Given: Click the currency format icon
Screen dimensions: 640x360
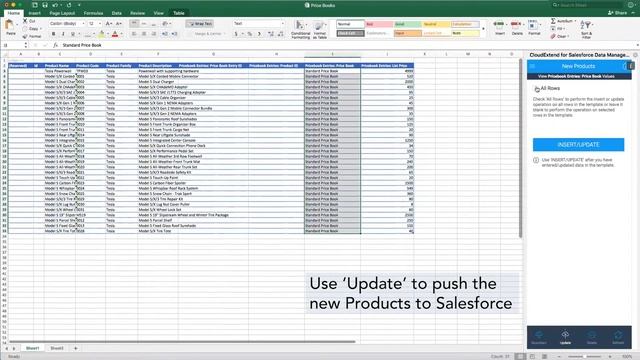Looking at the screenshot, I should point(236,34).
